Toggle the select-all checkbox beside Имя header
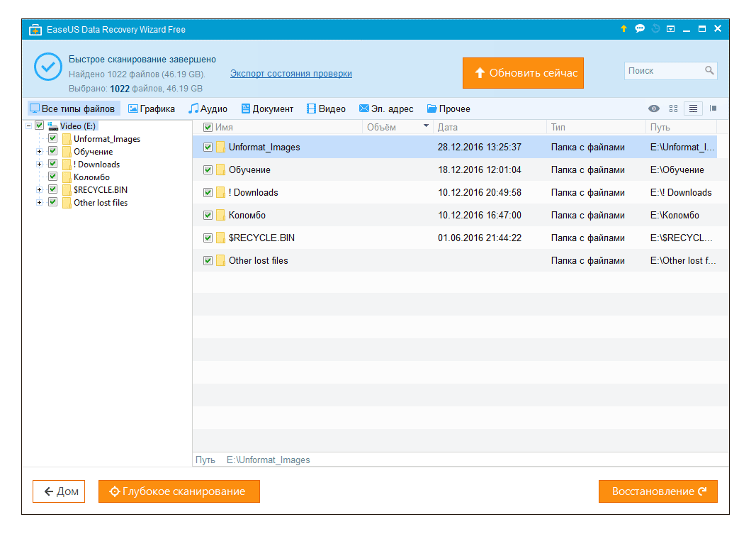The height and width of the screenshot is (534, 756). (208, 128)
